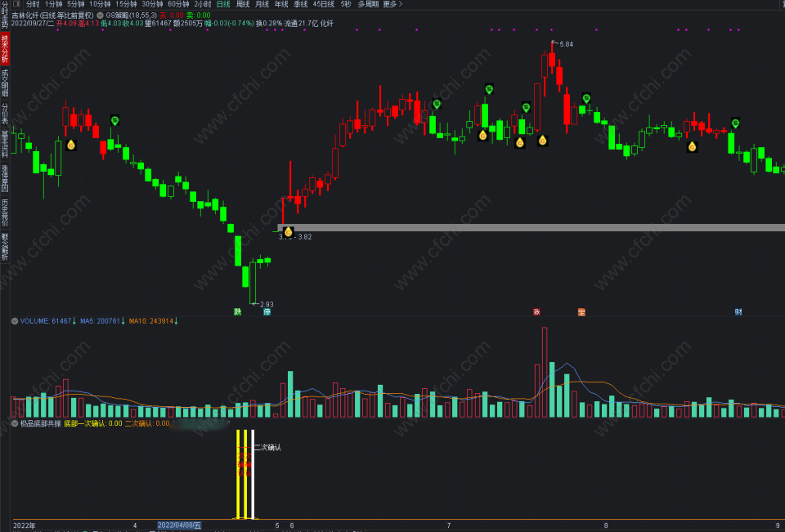Click the MA10: 243914 label
This screenshot has height=532, width=785.
[151, 321]
